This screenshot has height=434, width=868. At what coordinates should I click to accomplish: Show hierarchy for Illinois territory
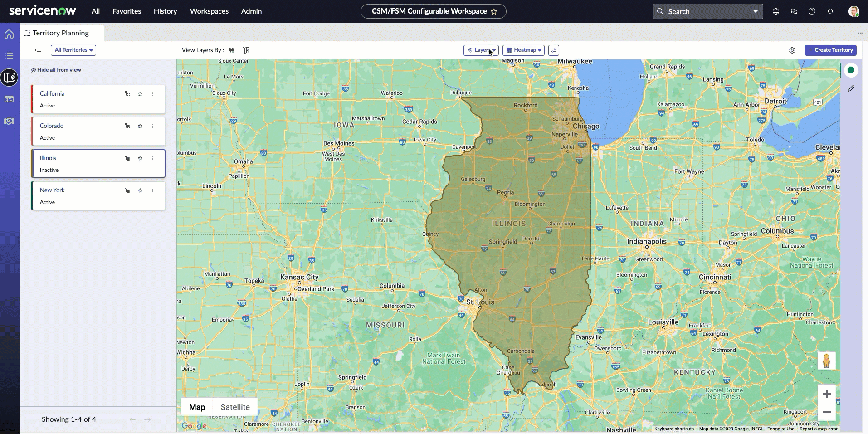pos(127,158)
